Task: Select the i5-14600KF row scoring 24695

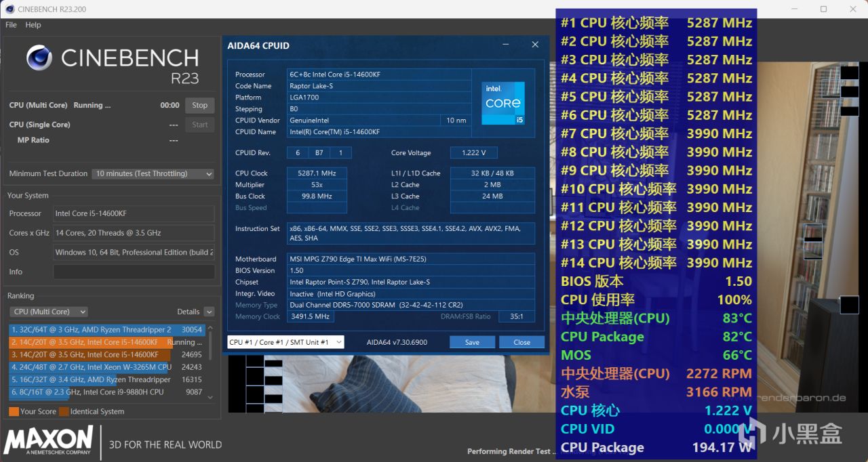Action: pos(107,354)
